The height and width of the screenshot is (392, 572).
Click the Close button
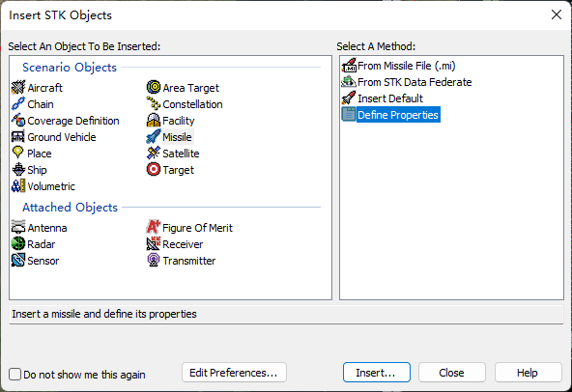point(452,373)
